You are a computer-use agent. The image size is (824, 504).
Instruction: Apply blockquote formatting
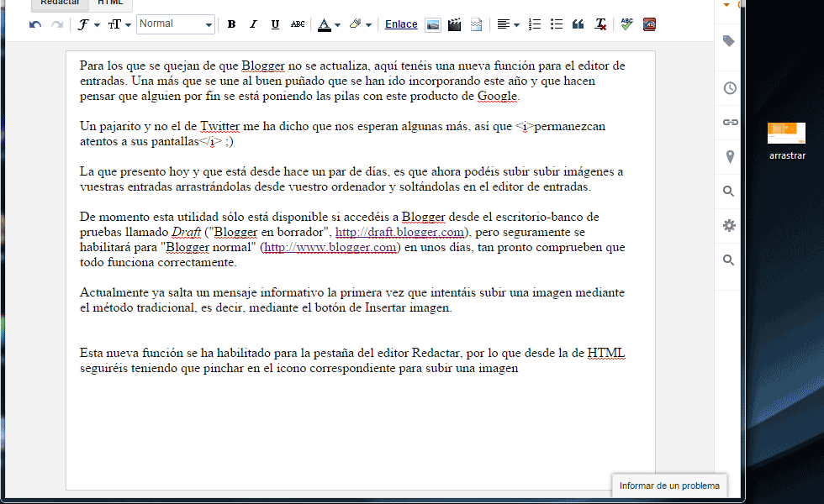[x=578, y=24]
